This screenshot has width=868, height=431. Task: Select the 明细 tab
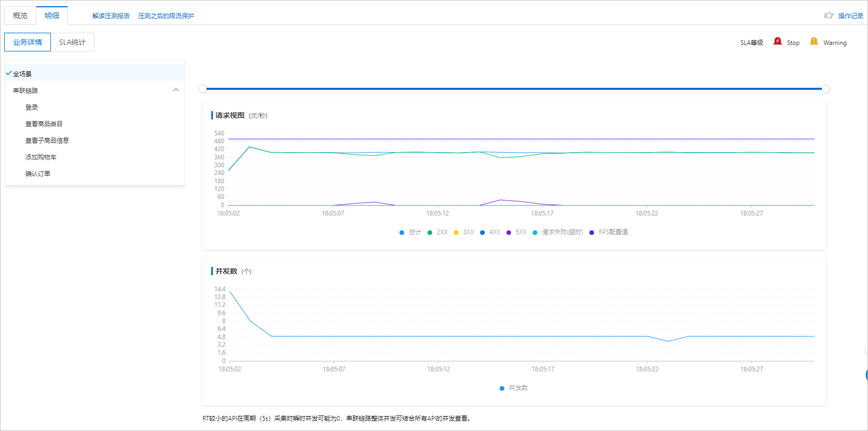tap(52, 16)
